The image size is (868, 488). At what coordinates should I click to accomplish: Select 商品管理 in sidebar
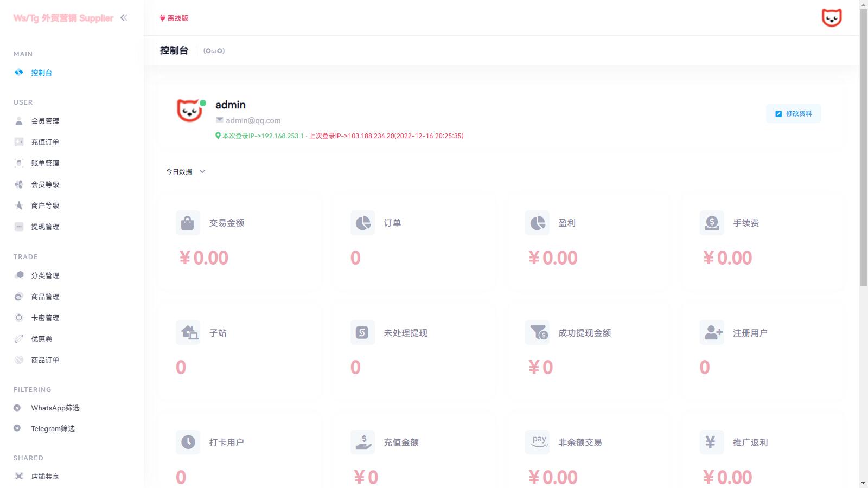(45, 297)
